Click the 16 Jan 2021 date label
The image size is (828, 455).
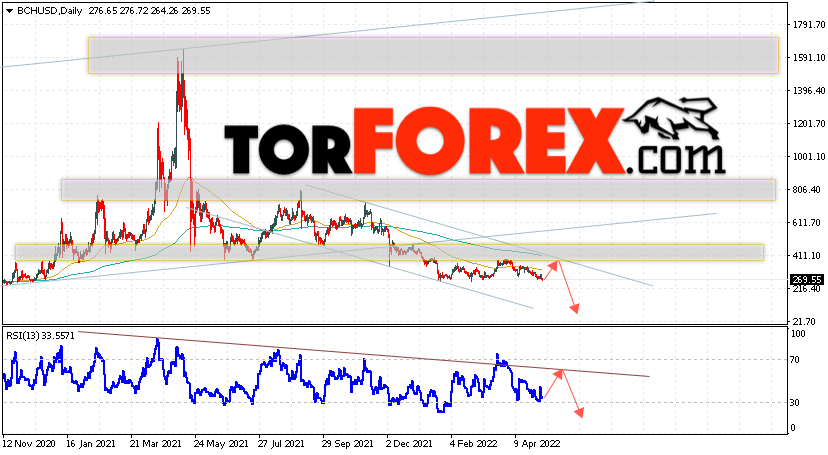[93, 444]
